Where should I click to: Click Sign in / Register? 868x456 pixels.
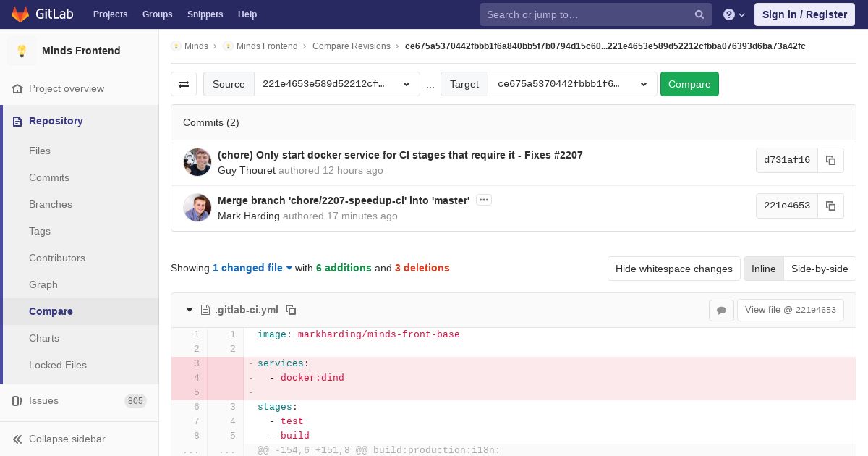tap(804, 14)
